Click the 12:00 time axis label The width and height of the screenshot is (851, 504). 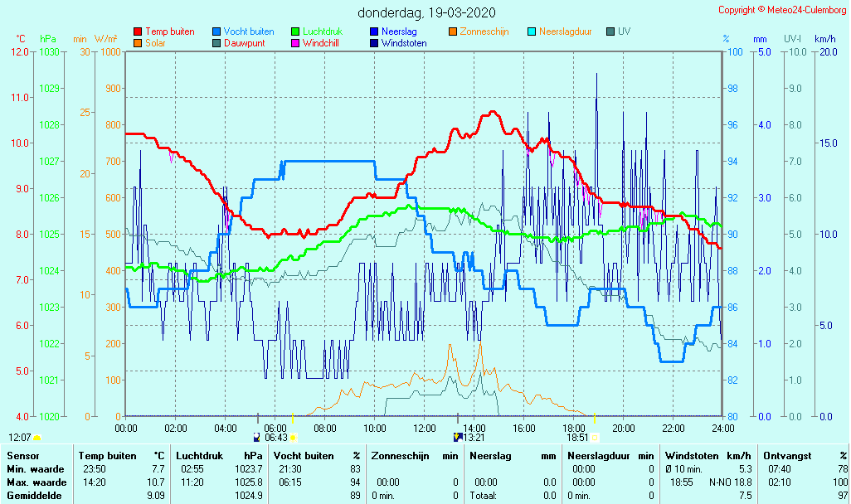[x=424, y=428]
